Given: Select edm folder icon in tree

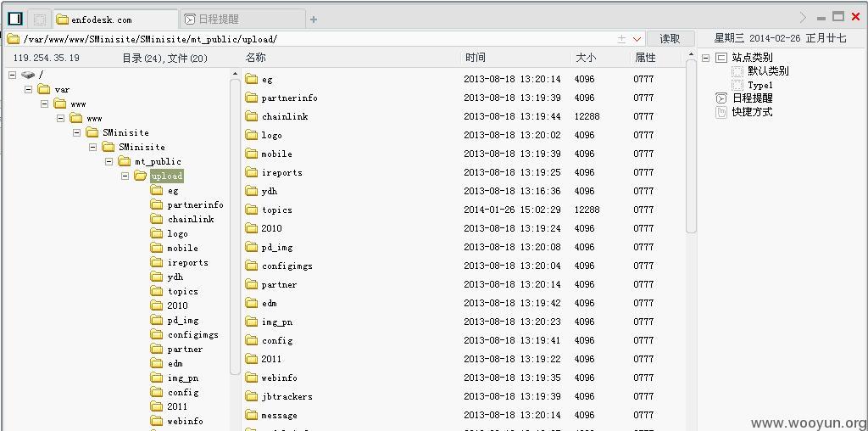Looking at the screenshot, I should click(x=157, y=363).
